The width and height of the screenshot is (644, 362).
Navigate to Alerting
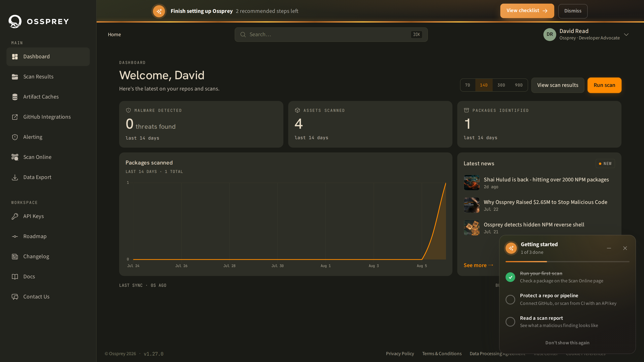pos(48,137)
